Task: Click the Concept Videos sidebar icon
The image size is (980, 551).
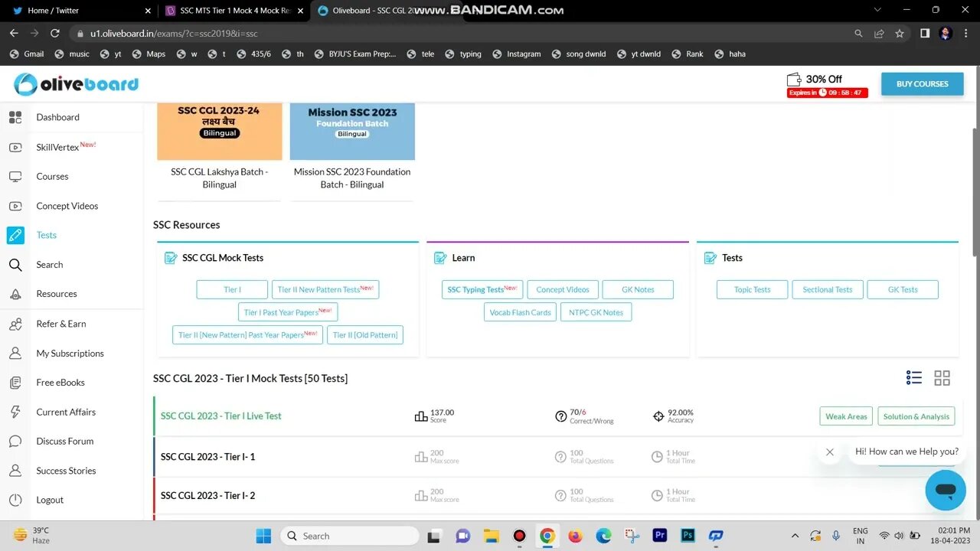Action: pos(15,206)
